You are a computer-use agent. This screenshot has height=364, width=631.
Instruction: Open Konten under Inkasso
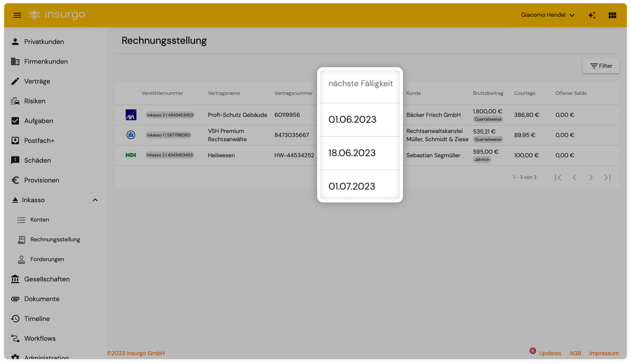point(40,220)
